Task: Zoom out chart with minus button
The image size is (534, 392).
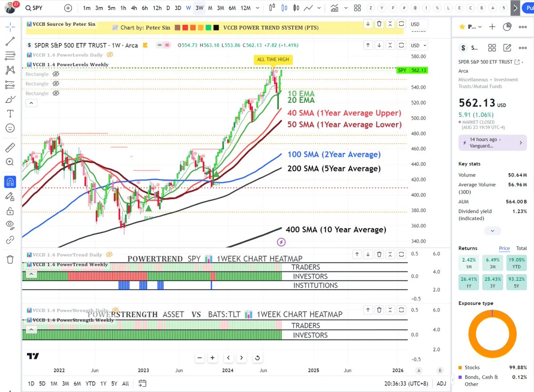Action: 200,358
